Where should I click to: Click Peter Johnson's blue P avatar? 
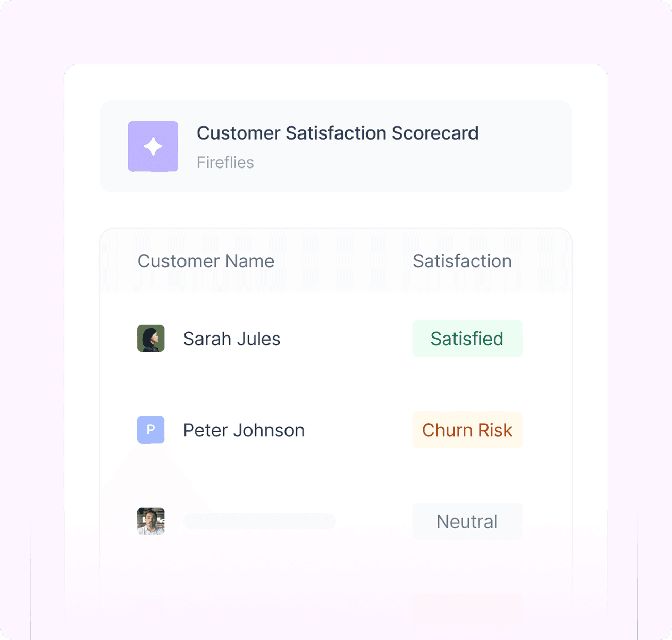(151, 430)
